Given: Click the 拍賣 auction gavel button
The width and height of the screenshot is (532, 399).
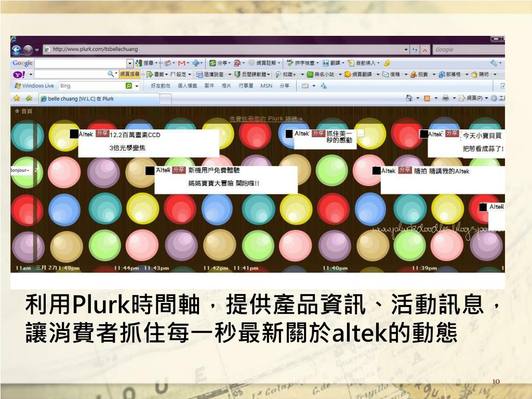Looking at the screenshot, I should point(419,74).
